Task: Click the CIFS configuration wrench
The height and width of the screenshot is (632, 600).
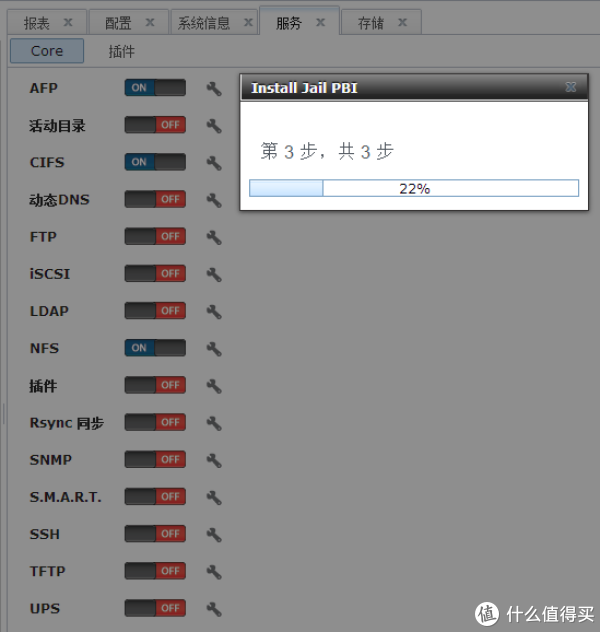Action: (213, 163)
